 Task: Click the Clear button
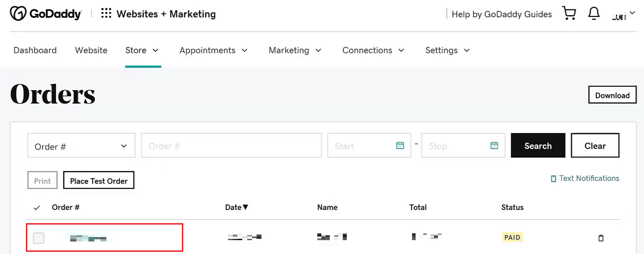[595, 146]
